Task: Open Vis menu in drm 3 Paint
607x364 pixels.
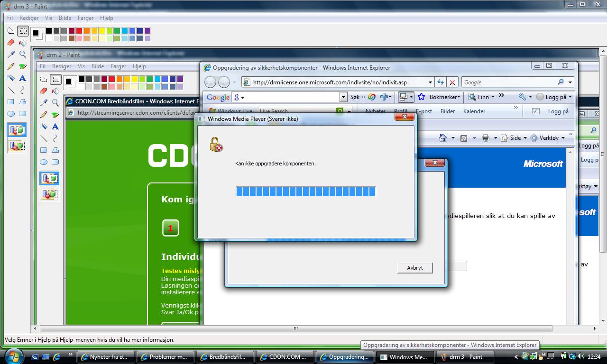Action: click(49, 18)
